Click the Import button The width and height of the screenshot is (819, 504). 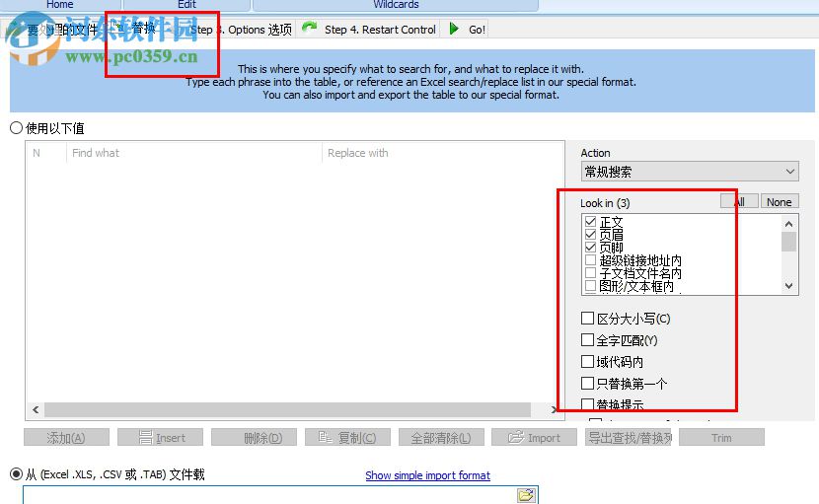point(535,438)
